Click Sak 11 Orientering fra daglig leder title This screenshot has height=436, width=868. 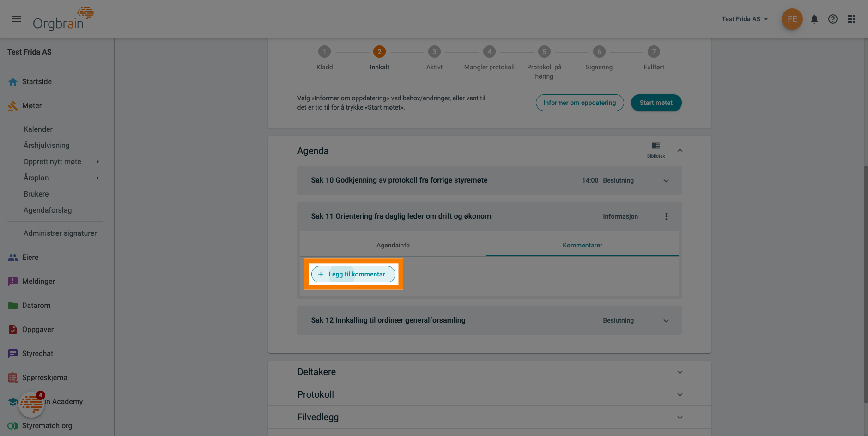click(x=402, y=216)
